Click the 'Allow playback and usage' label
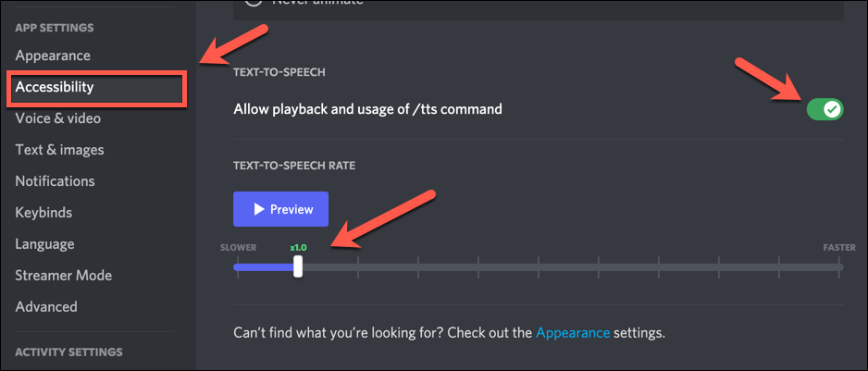Viewport: 868px width, 371px height. coord(367,109)
